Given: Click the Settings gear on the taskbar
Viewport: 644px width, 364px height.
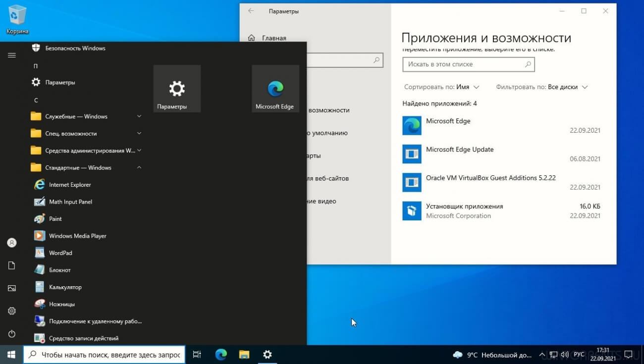Looking at the screenshot, I should (268, 355).
